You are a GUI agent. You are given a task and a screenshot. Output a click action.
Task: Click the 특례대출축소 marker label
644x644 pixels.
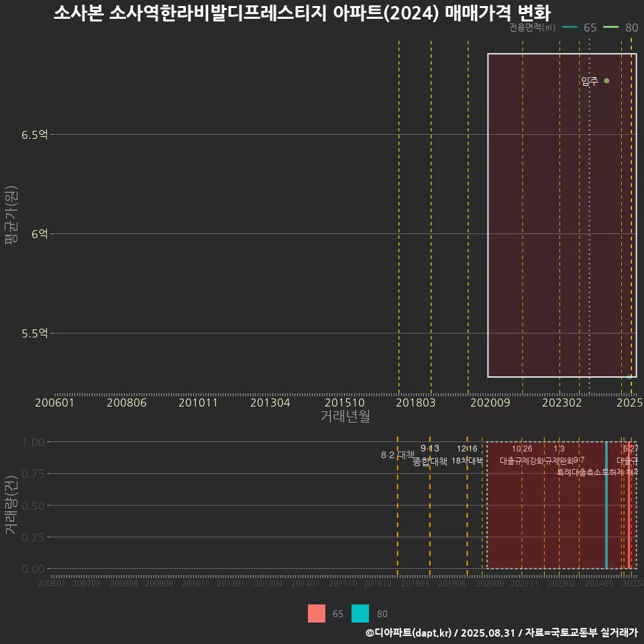[x=580, y=472]
